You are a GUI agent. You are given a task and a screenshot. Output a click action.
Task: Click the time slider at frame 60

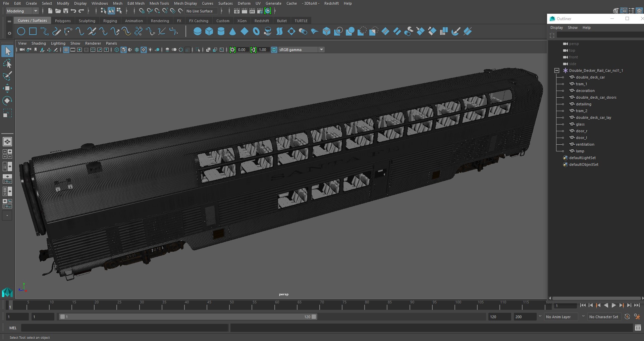(x=277, y=306)
